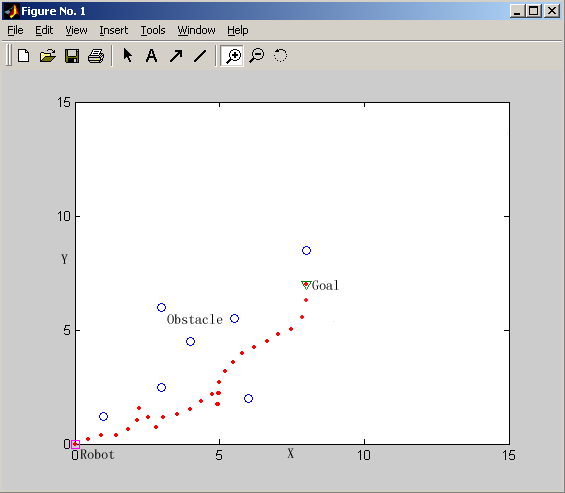Print the figure using the printer icon

(96, 56)
